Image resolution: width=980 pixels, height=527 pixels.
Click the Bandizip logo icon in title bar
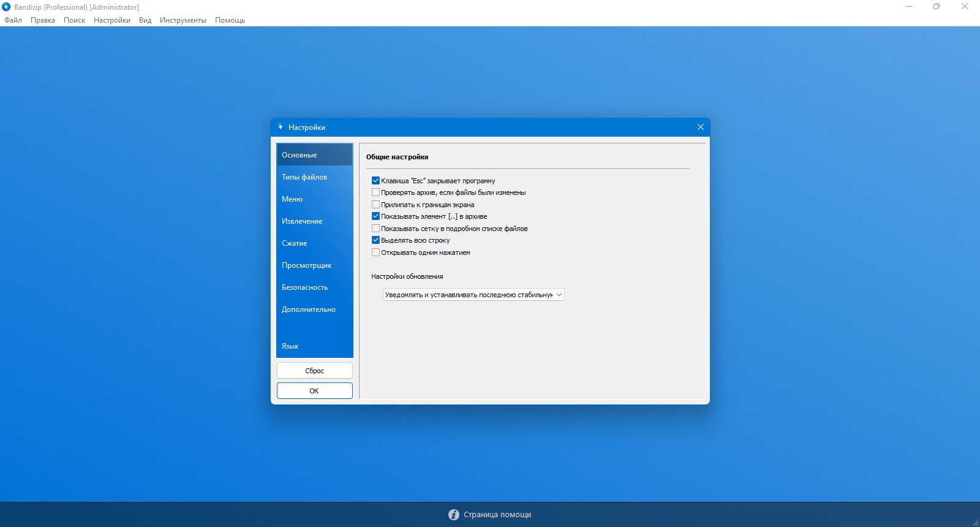click(x=6, y=7)
